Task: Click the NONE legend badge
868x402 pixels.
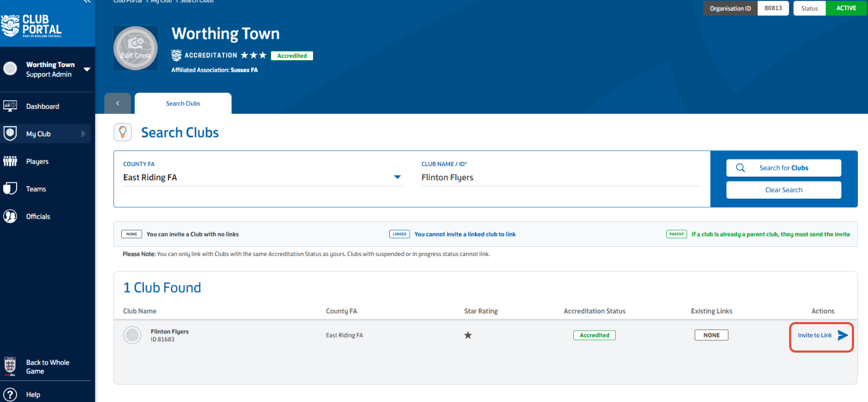Action: tap(132, 234)
